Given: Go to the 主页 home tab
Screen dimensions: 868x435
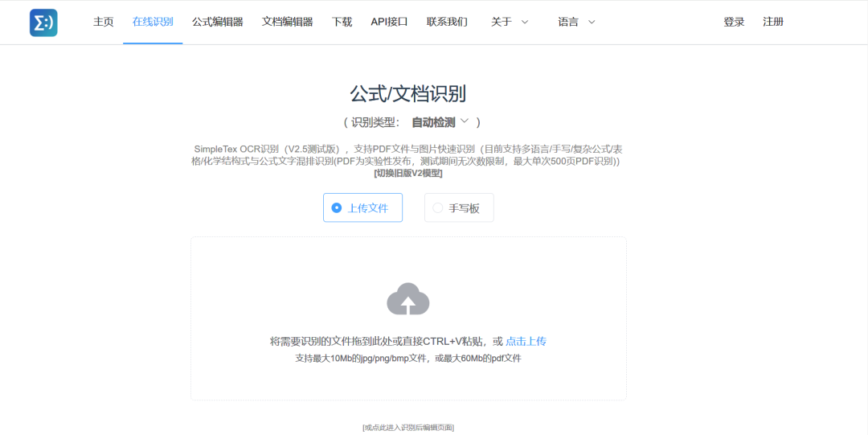Looking at the screenshot, I should [x=104, y=22].
